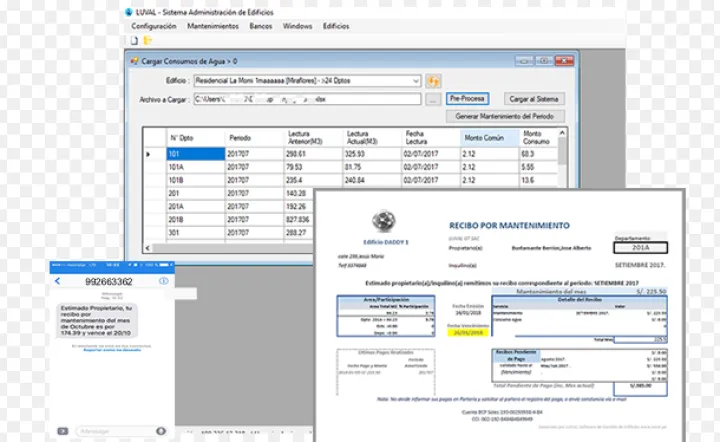Click the 235.4 Lectura Anterior cell
Image resolution: width=720 pixels, height=442 pixels.
pos(313,180)
